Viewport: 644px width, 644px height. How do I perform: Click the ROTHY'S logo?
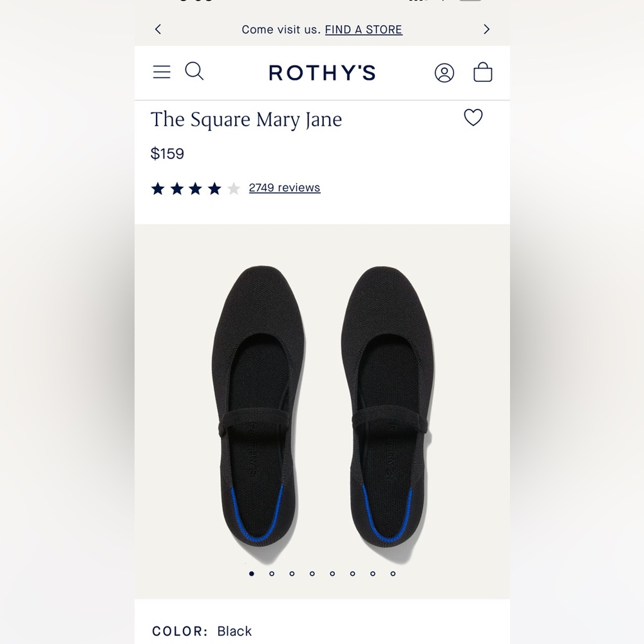pyautogui.click(x=322, y=73)
